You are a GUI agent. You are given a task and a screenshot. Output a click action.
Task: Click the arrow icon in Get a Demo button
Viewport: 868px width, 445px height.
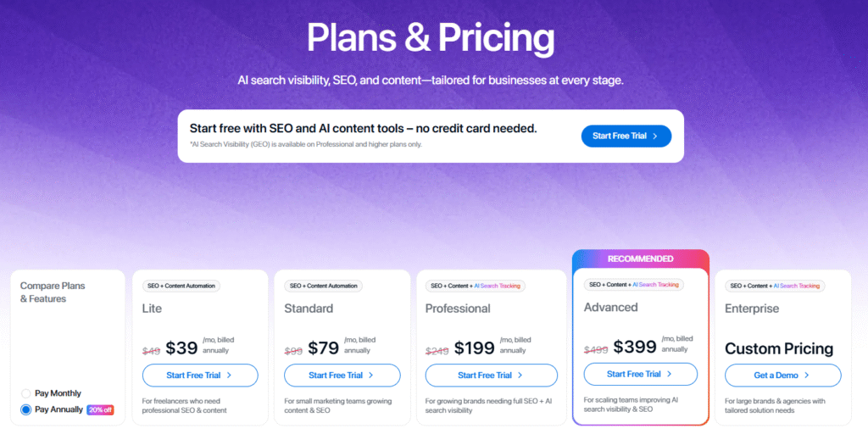pos(807,375)
